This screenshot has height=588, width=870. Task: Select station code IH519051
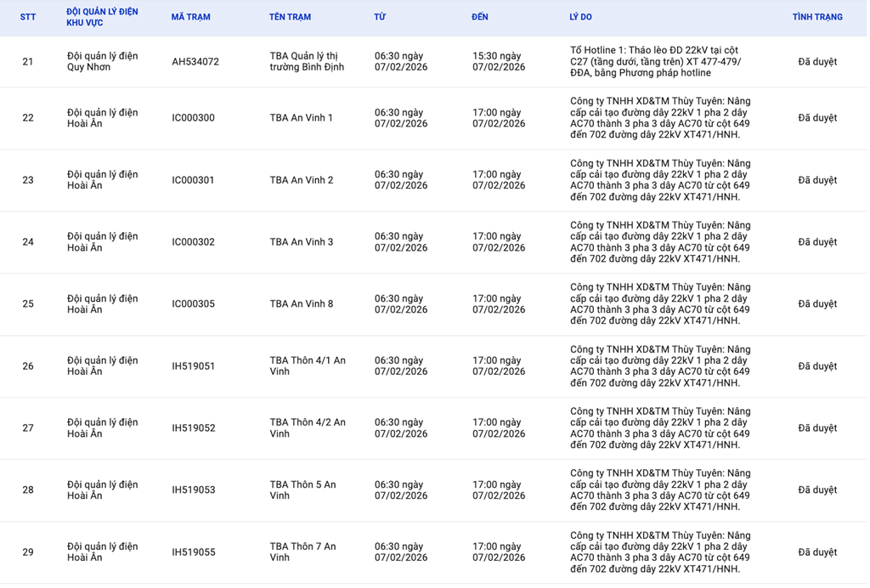(x=193, y=366)
